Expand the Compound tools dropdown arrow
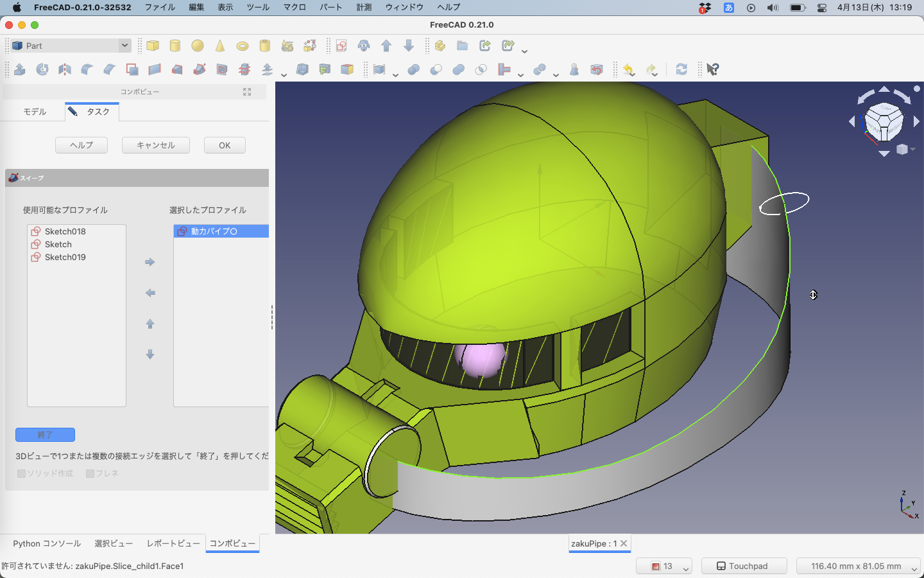Image resolution: width=924 pixels, height=578 pixels. (395, 74)
